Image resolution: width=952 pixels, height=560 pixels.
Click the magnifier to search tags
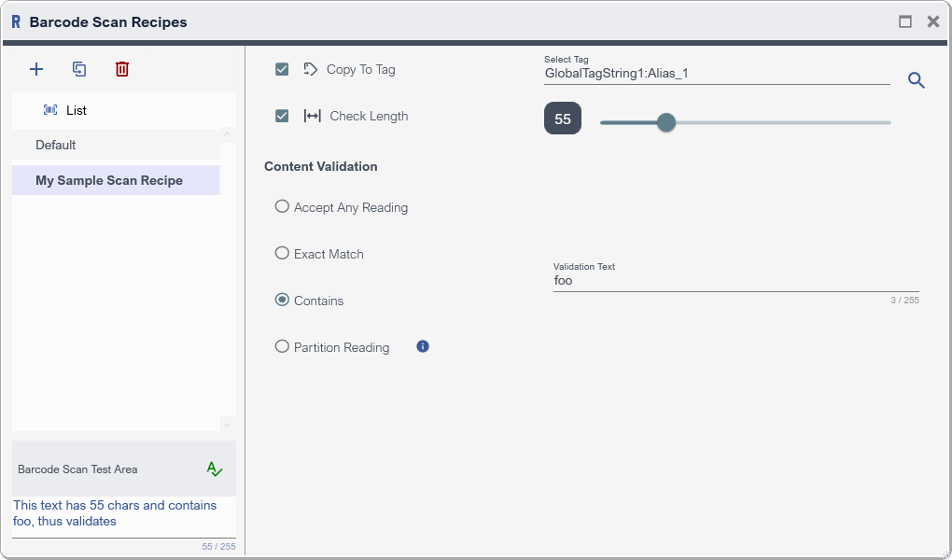[917, 81]
